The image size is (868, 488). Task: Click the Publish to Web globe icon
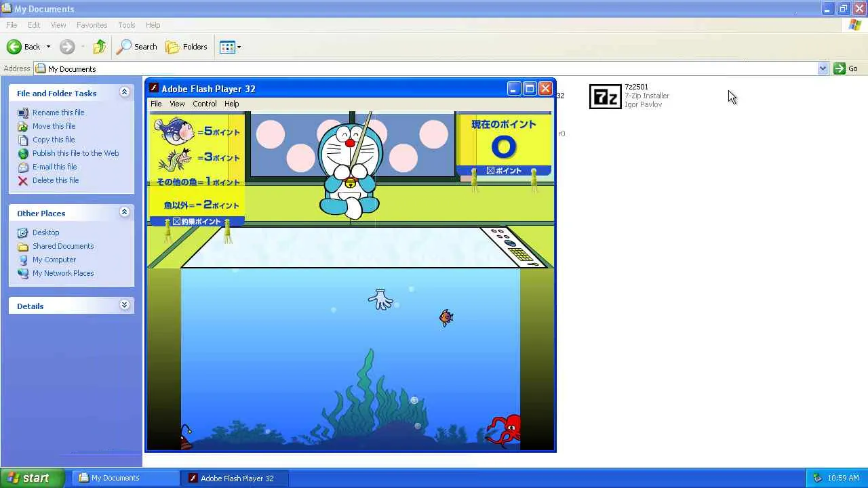[x=23, y=153]
